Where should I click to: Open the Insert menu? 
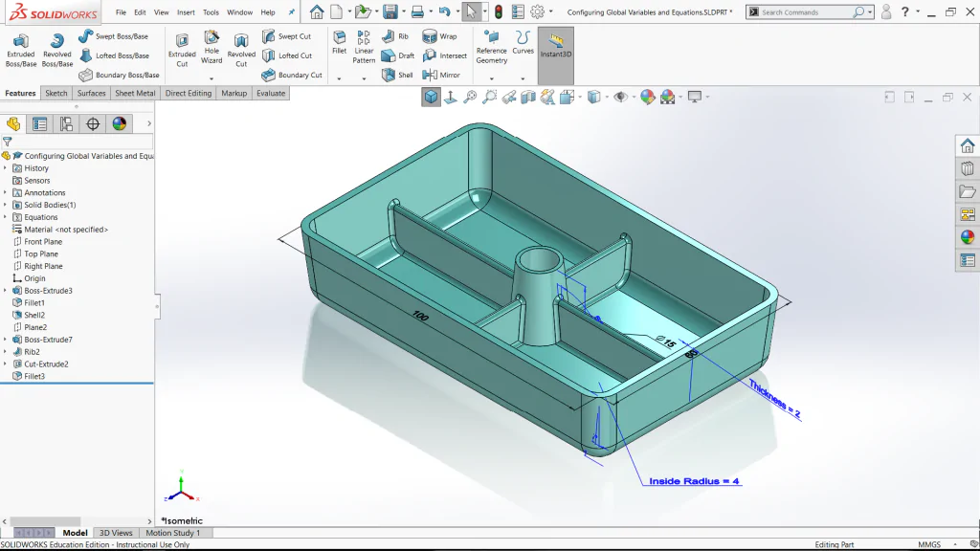pos(186,12)
